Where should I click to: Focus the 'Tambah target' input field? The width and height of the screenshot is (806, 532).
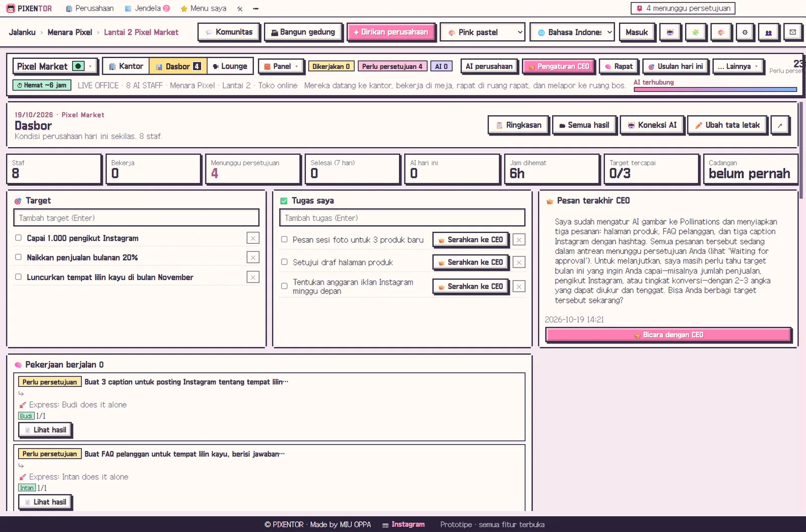136,218
